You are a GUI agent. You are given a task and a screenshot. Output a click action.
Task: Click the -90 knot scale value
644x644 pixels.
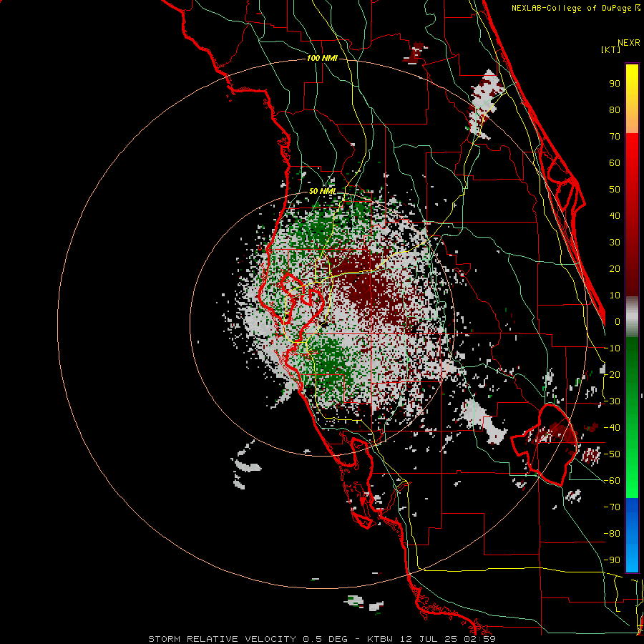point(612,560)
